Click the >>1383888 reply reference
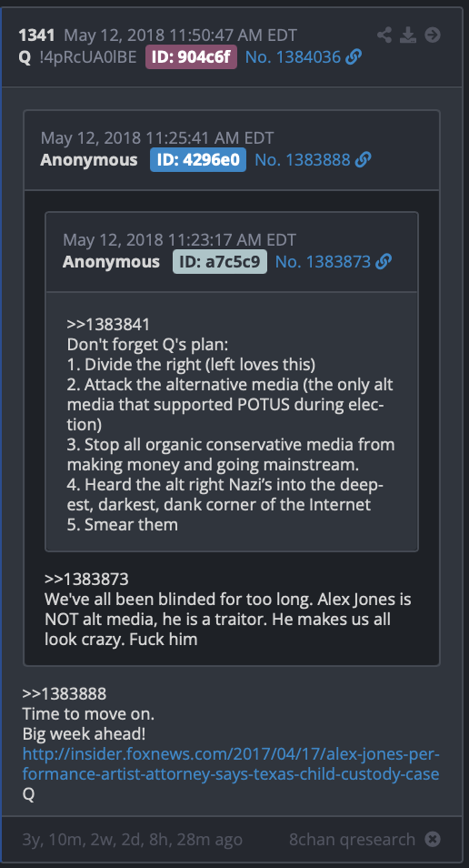This screenshot has width=469, height=868. pyautogui.click(x=65, y=693)
